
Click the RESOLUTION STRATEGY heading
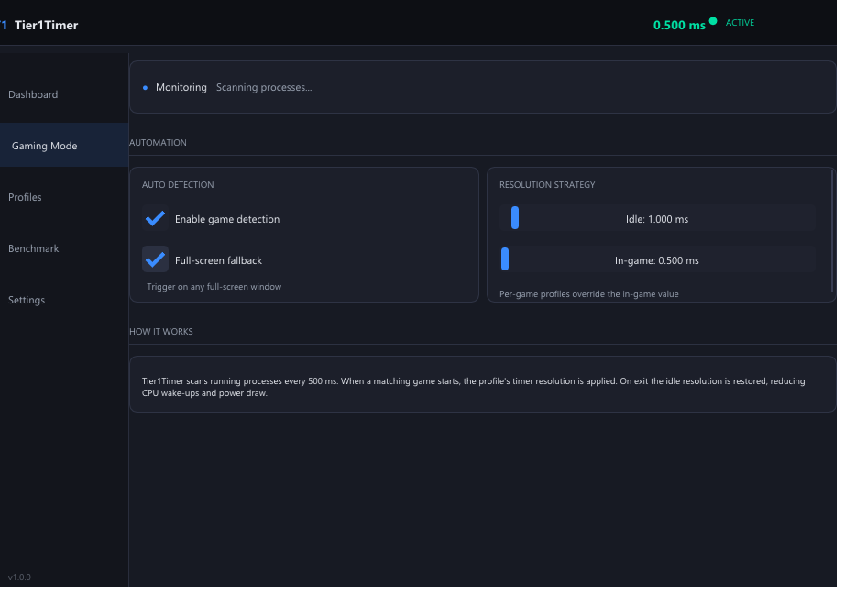coord(547,185)
